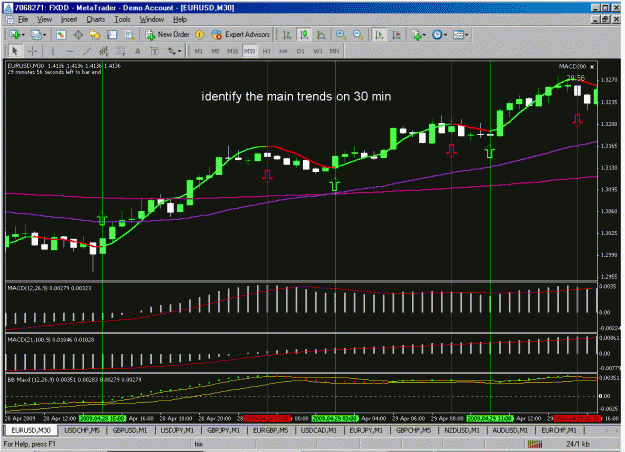This screenshot has width=625, height=452.
Task: Toggle Auto Scroll chart button
Action: pyautogui.click(x=379, y=35)
